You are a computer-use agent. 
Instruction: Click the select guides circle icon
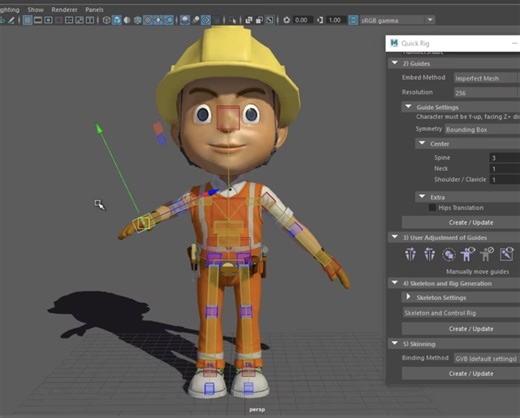[x=449, y=255]
